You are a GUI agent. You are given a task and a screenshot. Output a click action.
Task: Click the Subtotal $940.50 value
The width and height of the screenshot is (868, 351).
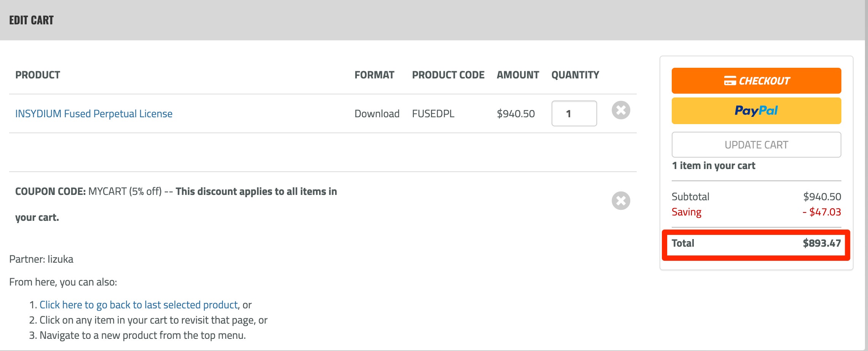[x=822, y=197]
